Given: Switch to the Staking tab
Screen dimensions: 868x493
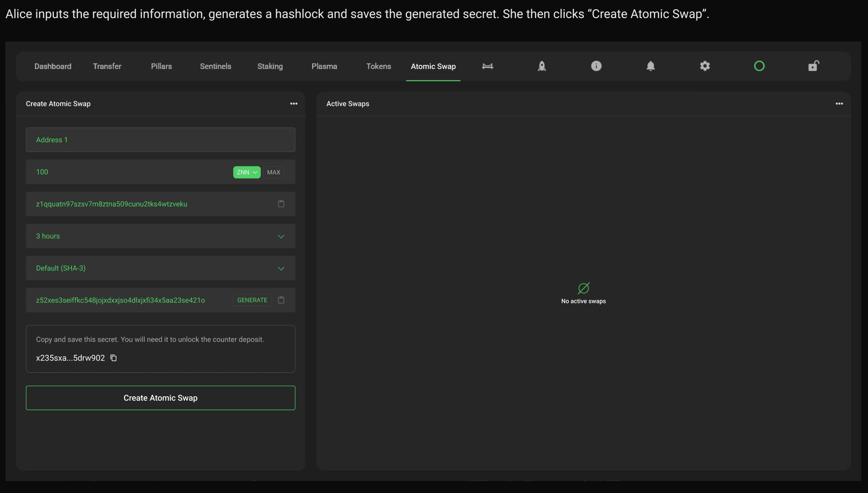Looking at the screenshot, I should point(270,66).
